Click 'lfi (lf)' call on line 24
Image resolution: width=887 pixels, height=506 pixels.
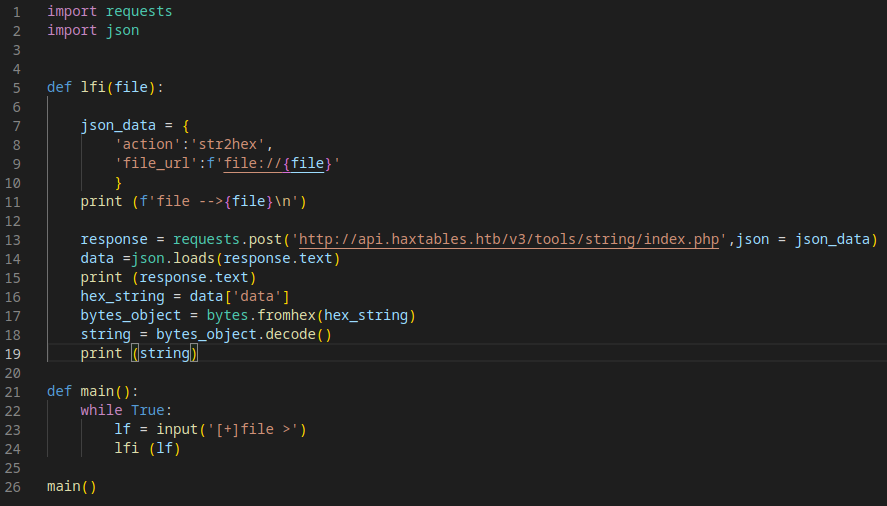(148, 448)
